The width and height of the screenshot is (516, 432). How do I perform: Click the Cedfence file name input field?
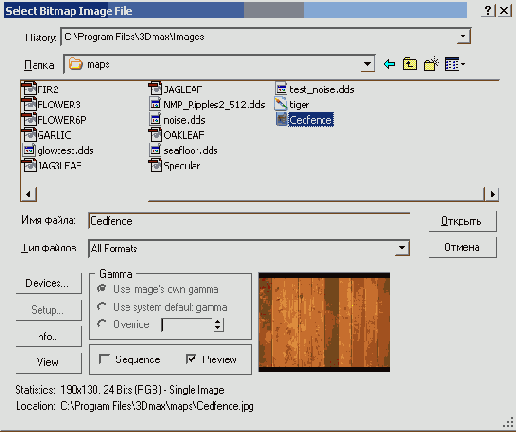tap(249, 221)
